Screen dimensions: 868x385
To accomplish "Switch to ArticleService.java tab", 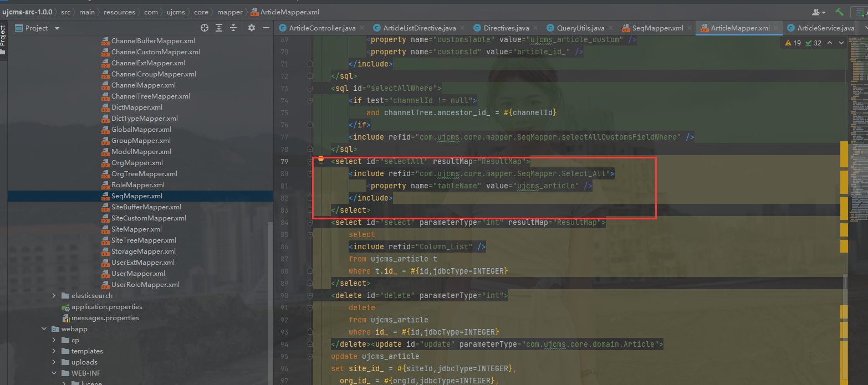I will coord(821,28).
